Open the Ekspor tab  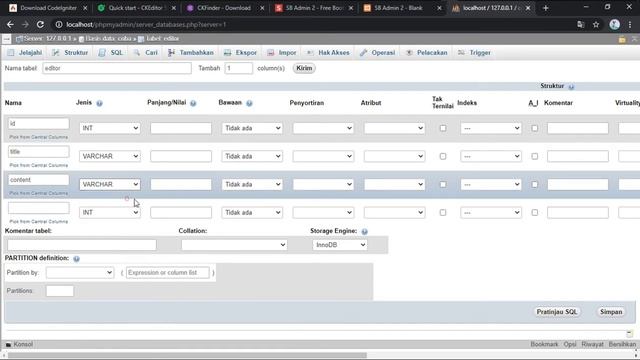(241, 53)
